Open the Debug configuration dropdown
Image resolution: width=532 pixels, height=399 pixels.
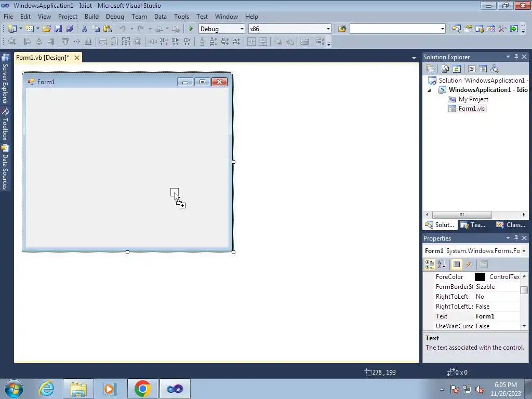242,29
